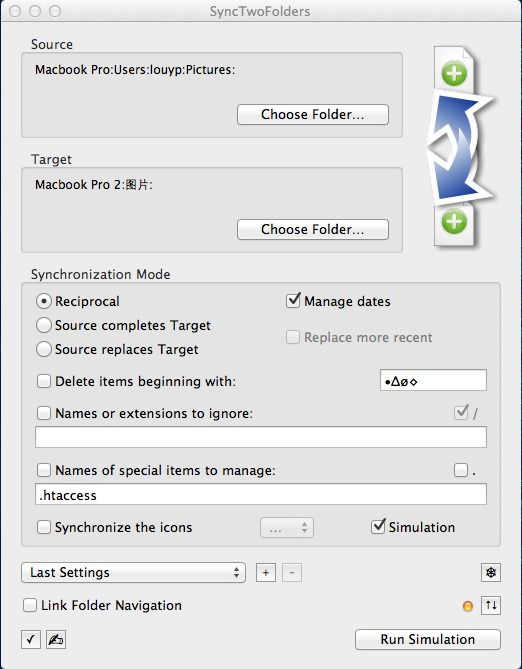Click the Run Simulation button
This screenshot has height=669, width=522.
click(x=428, y=639)
